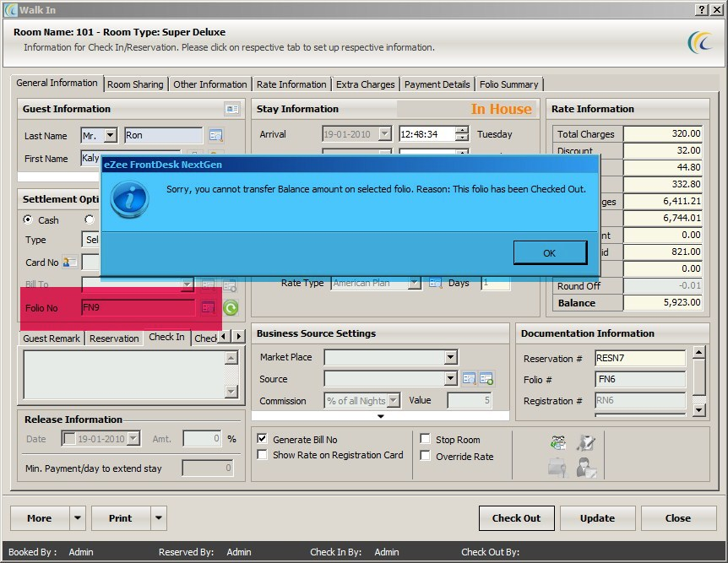Click the Last Name field containing Ron
This screenshot has width=728, height=563.
click(163, 135)
